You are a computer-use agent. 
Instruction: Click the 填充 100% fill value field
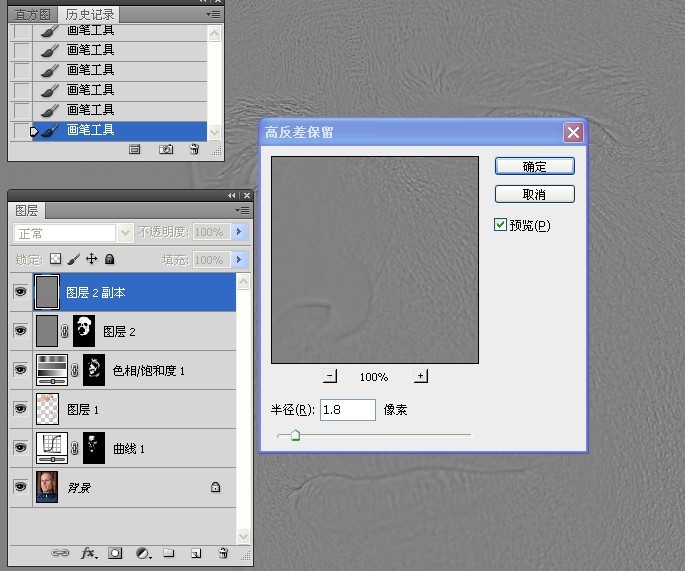pos(211,260)
